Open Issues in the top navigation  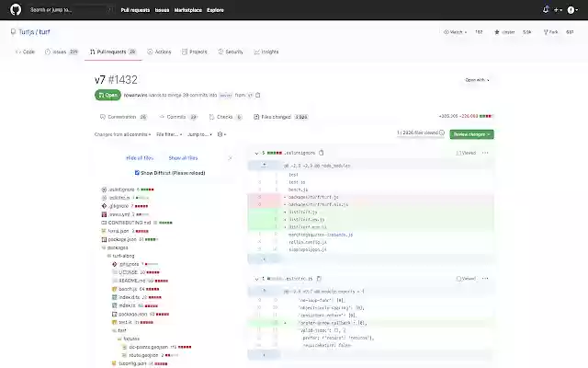coord(162,10)
